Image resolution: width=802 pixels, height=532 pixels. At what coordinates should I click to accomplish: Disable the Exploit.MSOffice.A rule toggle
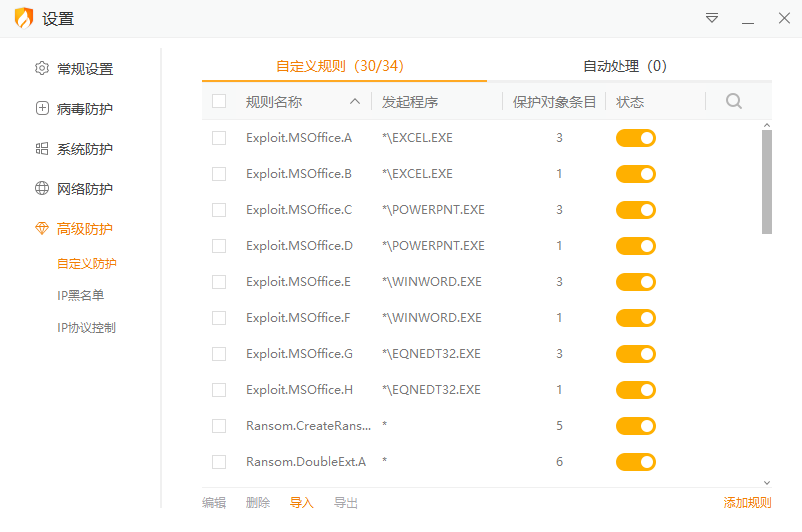[x=636, y=138]
